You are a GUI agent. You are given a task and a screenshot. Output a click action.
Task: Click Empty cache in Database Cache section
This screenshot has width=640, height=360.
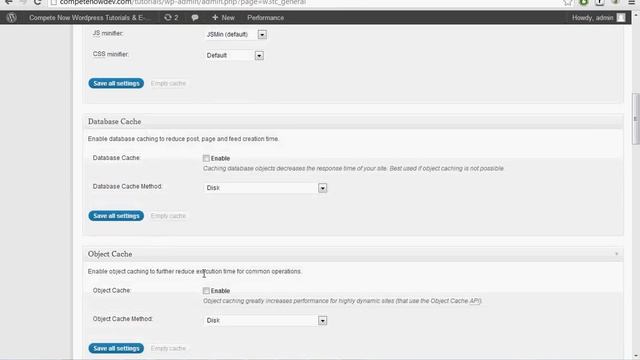click(x=168, y=216)
